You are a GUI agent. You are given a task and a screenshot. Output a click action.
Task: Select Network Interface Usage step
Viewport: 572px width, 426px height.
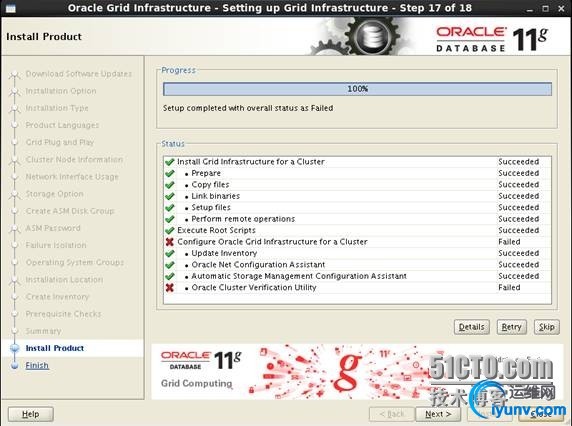click(72, 177)
